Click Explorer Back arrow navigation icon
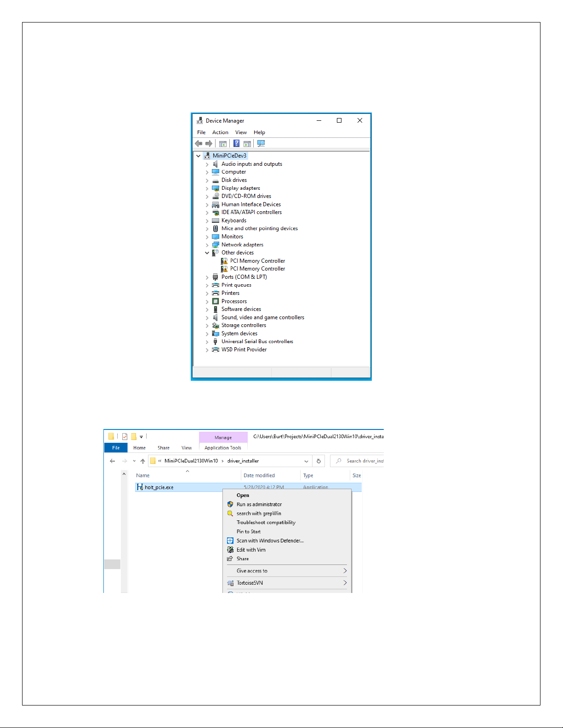The height and width of the screenshot is (728, 563). (112, 461)
